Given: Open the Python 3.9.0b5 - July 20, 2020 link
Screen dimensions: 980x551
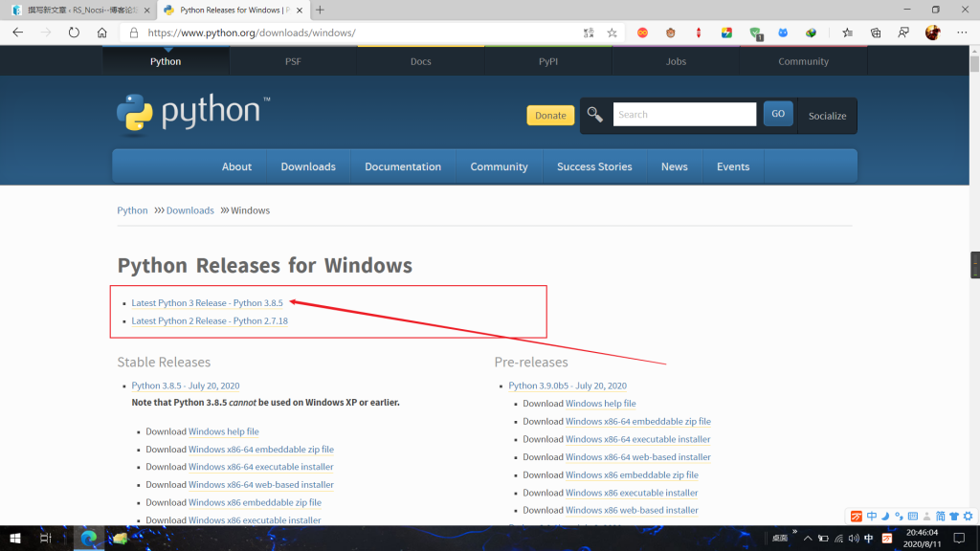Looking at the screenshot, I should 568,386.
